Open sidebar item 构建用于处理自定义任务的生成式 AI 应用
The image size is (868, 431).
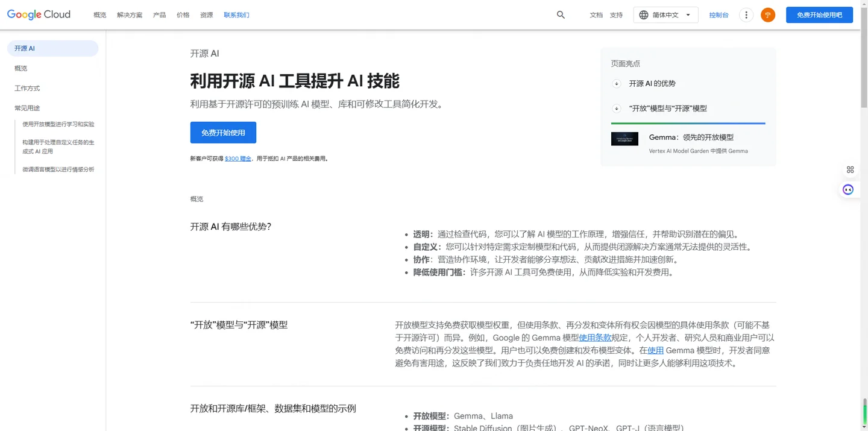[x=58, y=147]
